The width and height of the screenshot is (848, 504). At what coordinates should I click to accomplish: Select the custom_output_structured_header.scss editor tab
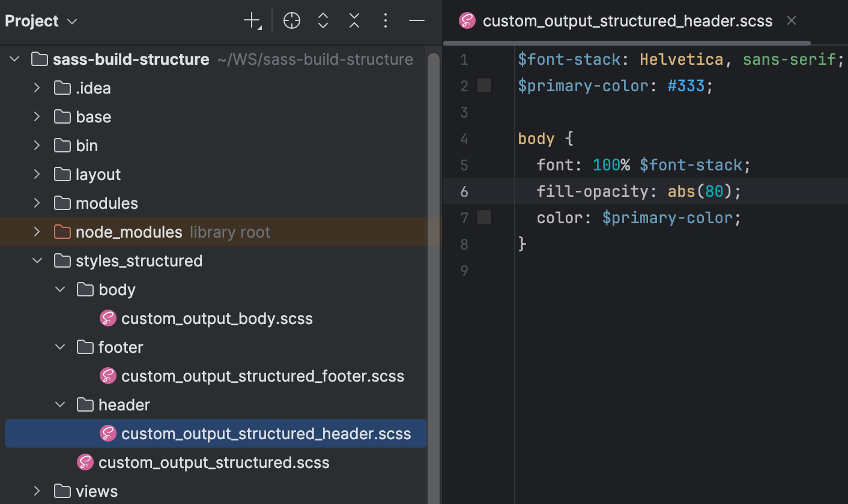point(628,20)
